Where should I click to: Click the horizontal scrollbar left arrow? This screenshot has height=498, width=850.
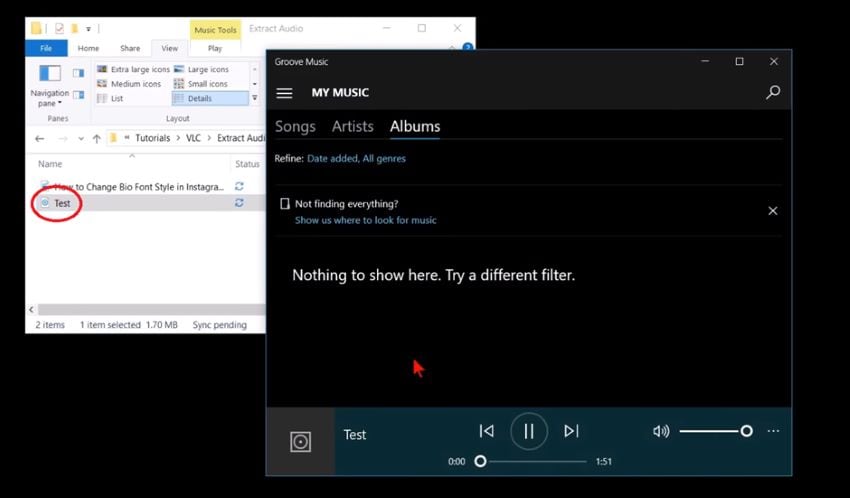click(x=31, y=309)
